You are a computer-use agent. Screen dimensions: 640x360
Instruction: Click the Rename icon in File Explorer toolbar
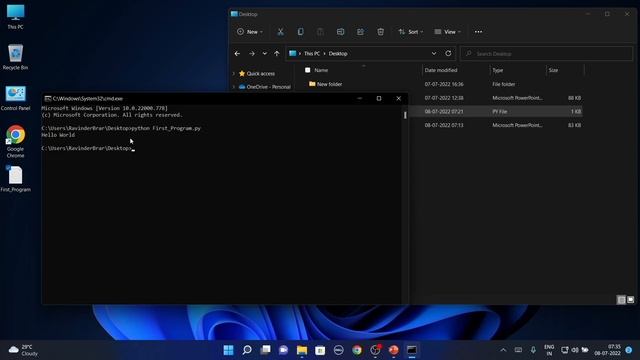(x=340, y=32)
